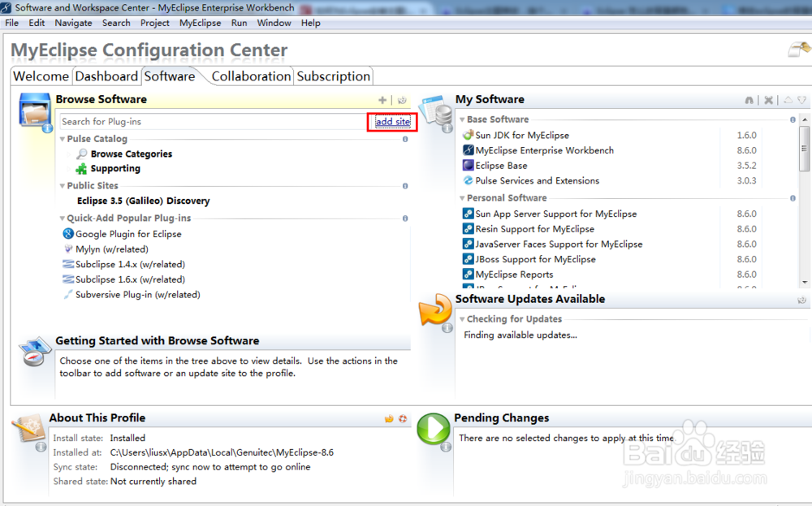Click the green play Apply Changes icon
The height and width of the screenshot is (506, 812).
pyautogui.click(x=434, y=429)
